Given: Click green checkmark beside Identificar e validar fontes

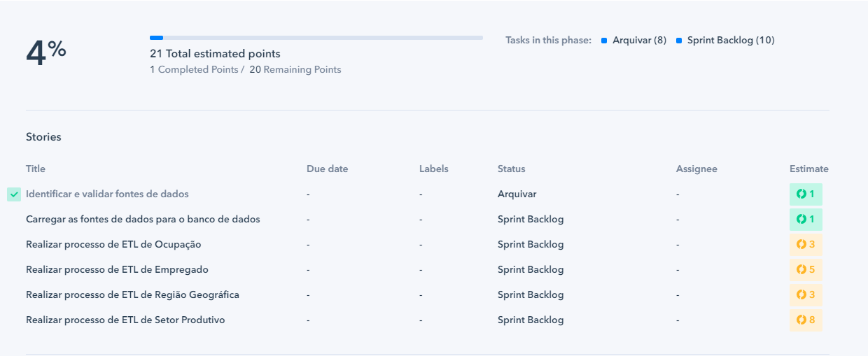Looking at the screenshot, I should [14, 194].
